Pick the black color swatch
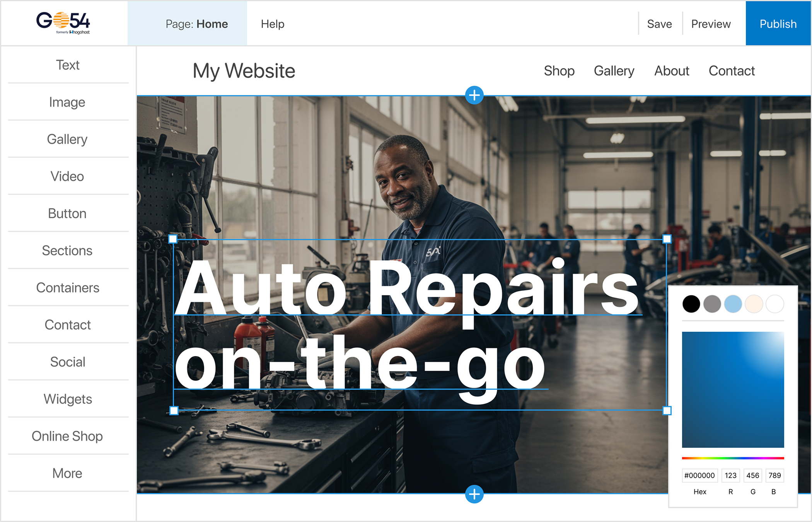 click(x=691, y=304)
